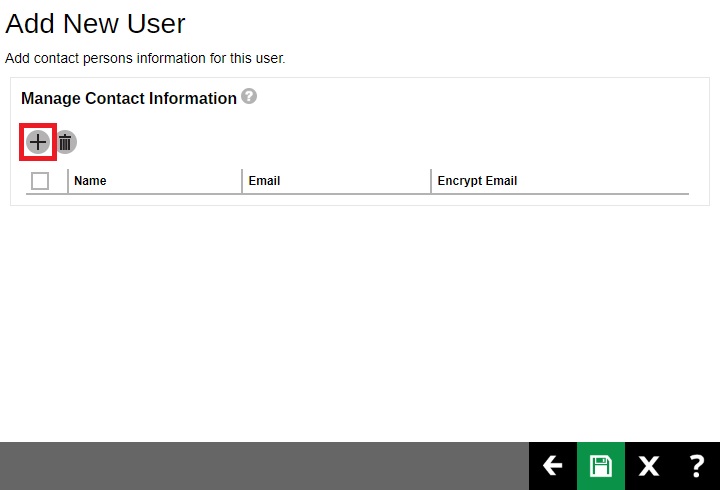Image resolution: width=720 pixels, height=490 pixels.
Task: Cancel using the X icon in bottom bar
Action: (x=649, y=466)
